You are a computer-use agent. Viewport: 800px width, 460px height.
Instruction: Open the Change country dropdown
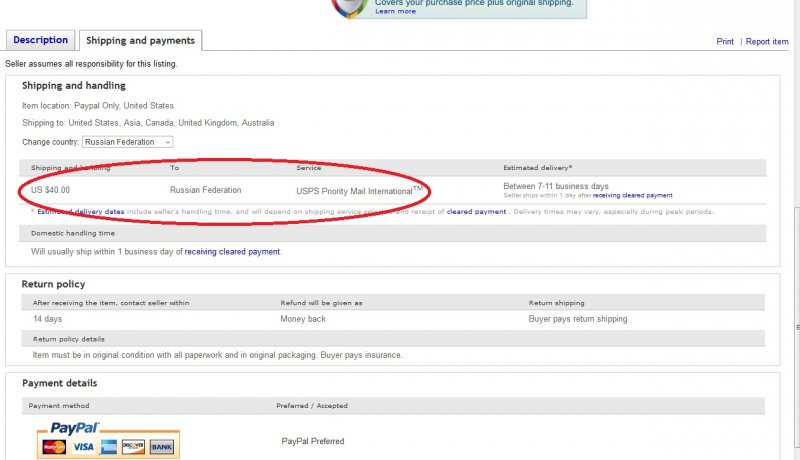click(128, 142)
